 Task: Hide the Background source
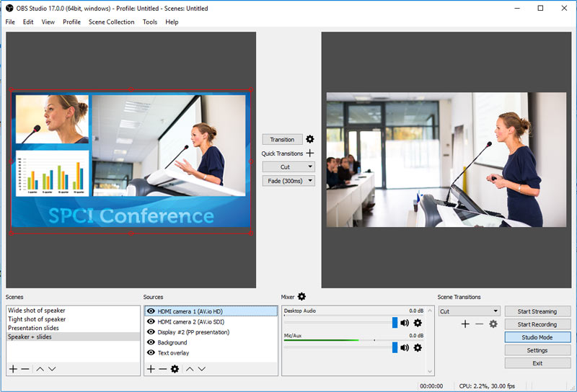(151, 342)
